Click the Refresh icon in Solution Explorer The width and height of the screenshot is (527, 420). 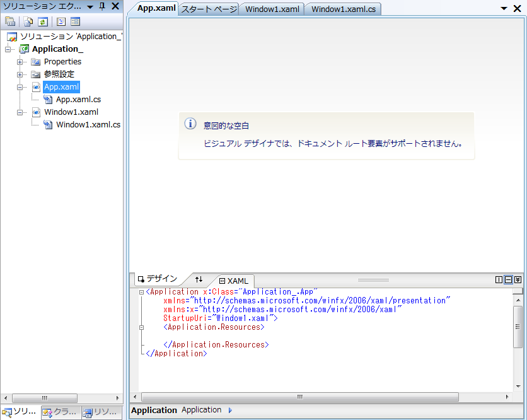(x=43, y=22)
